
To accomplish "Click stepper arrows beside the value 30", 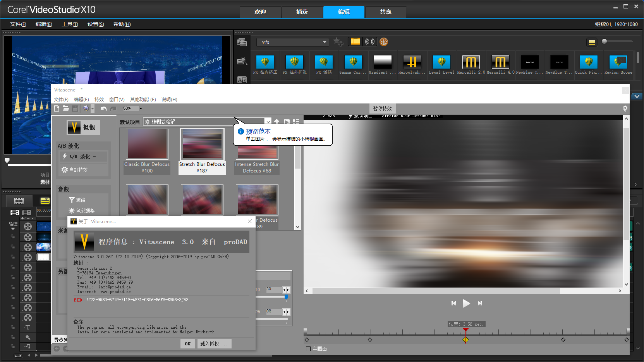I will (286, 290).
